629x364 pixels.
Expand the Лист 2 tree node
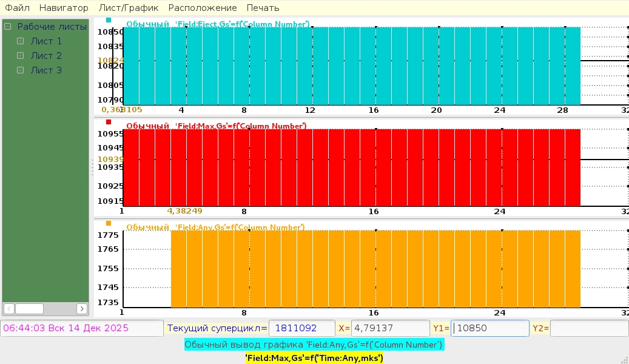[x=20, y=56]
